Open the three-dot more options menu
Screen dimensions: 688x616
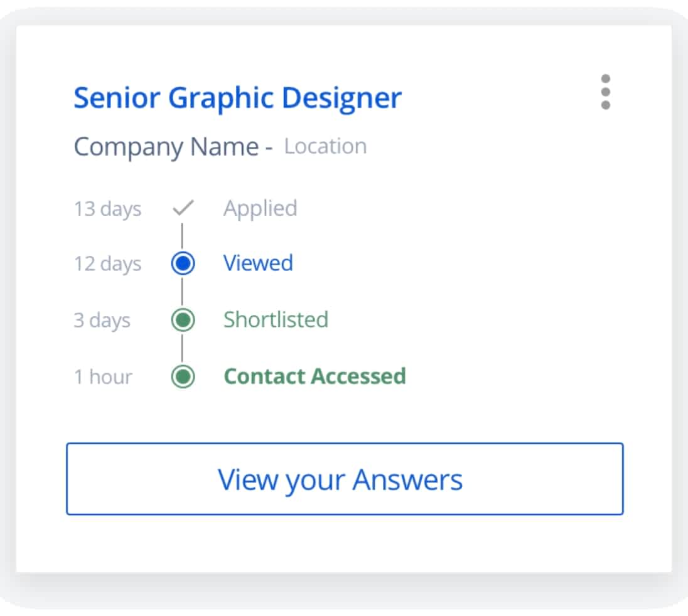605,92
